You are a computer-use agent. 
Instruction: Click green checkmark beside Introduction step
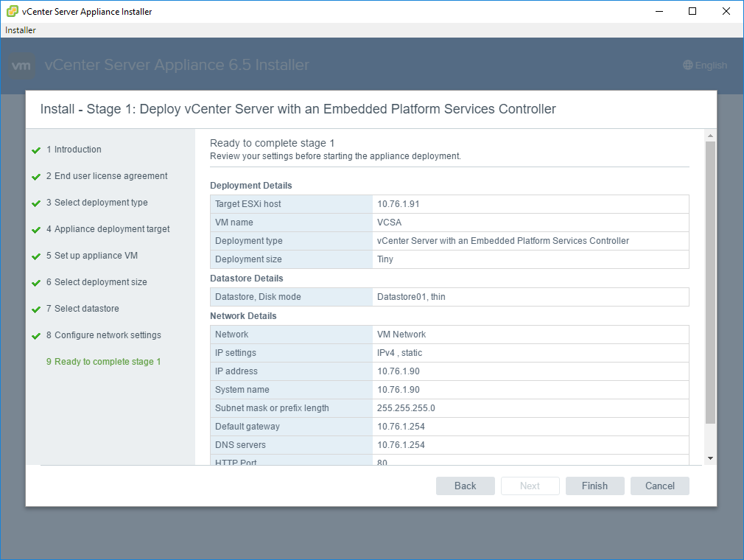[36, 150]
